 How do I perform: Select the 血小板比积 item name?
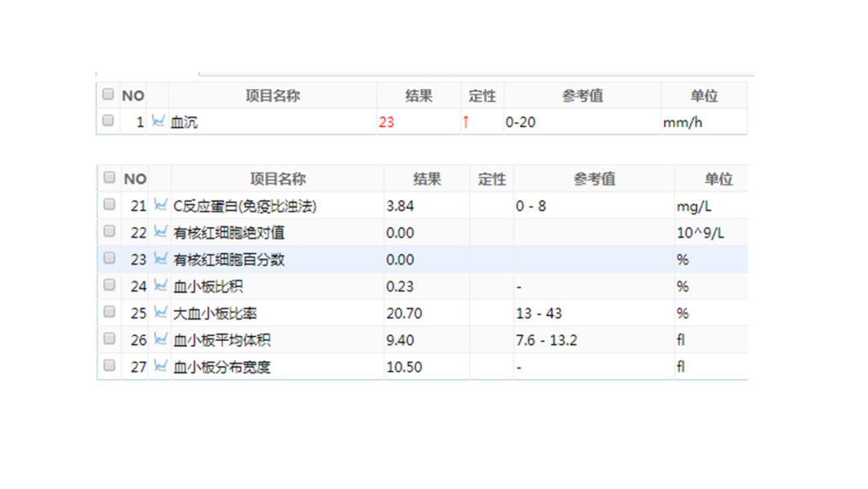point(208,286)
